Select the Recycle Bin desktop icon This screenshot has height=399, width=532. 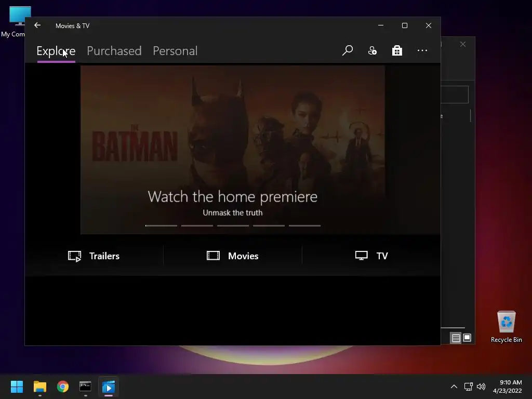(506, 327)
